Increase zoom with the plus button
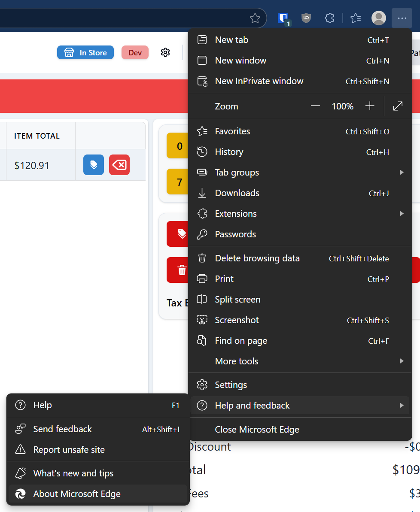The image size is (420, 512). coord(370,106)
